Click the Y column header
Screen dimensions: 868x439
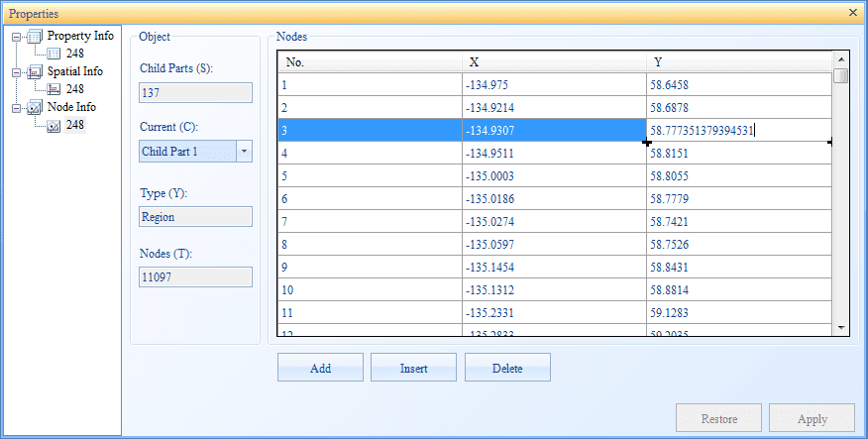739,62
